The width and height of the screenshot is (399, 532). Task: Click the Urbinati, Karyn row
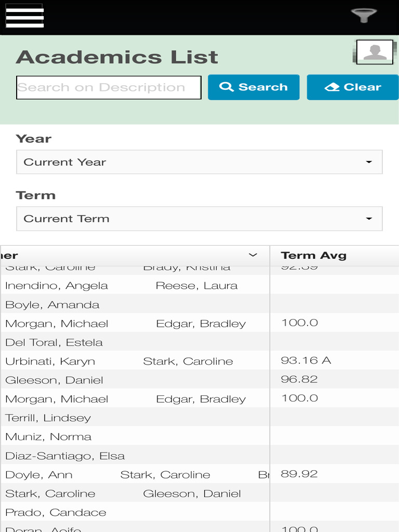tap(50, 362)
